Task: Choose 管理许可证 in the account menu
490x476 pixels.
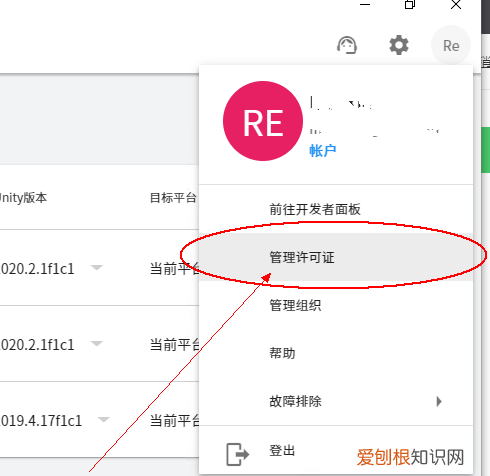Action: pyautogui.click(x=336, y=257)
